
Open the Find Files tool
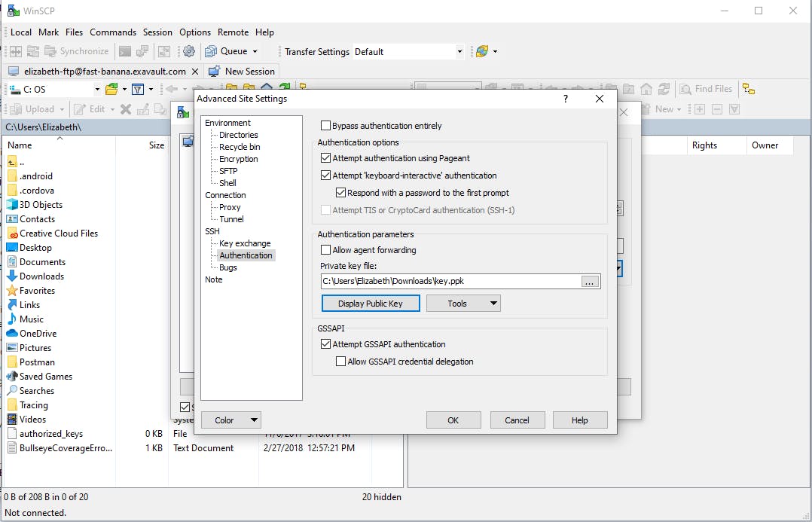(x=707, y=88)
